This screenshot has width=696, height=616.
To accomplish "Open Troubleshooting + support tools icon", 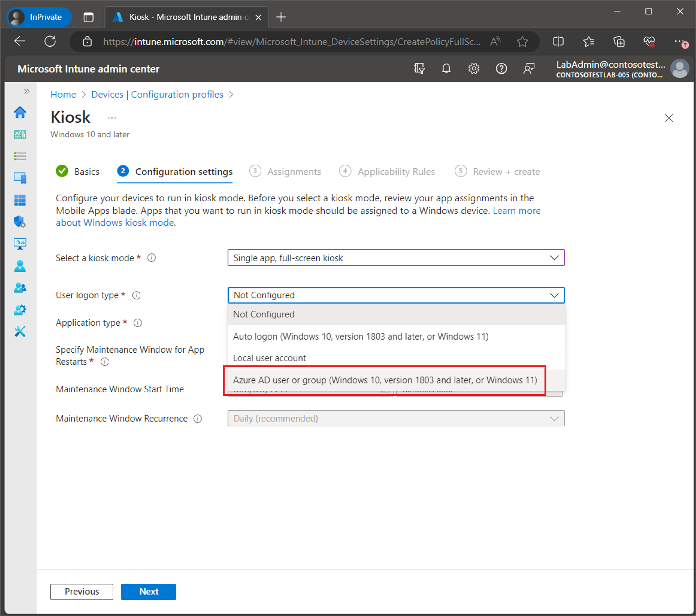I will click(20, 332).
